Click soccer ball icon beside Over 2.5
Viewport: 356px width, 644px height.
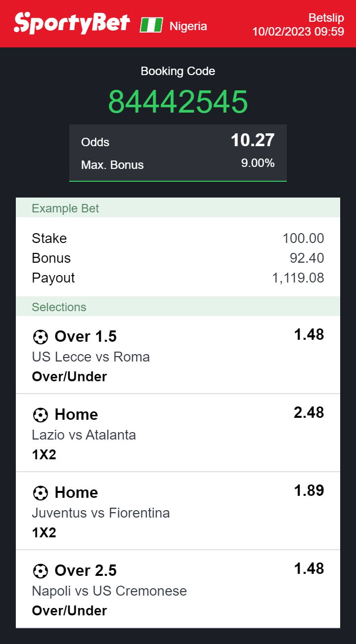[x=40, y=571]
